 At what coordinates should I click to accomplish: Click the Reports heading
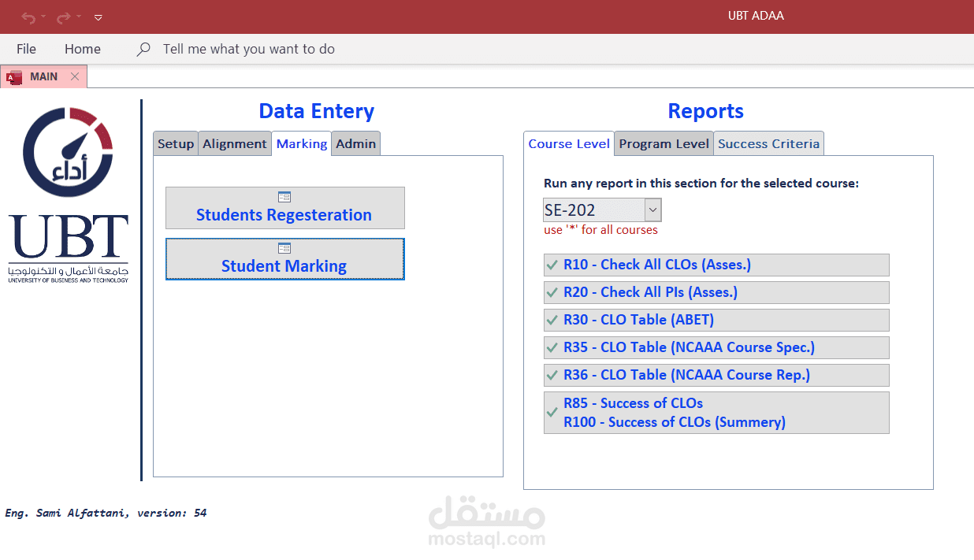click(x=705, y=111)
